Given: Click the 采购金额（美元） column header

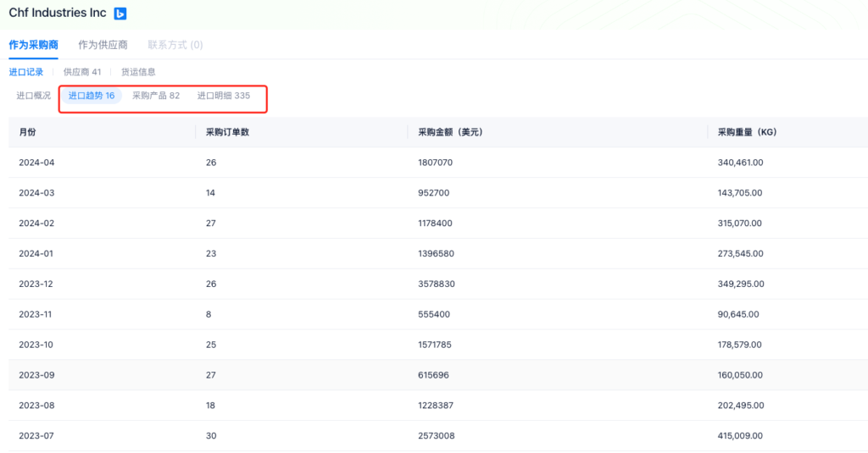Looking at the screenshot, I should coord(445,133).
